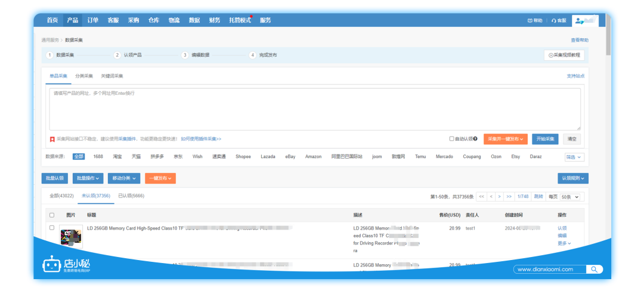644x297 pixels.
Task: Open the 客服 menu in nav bar
Action: coord(113,20)
